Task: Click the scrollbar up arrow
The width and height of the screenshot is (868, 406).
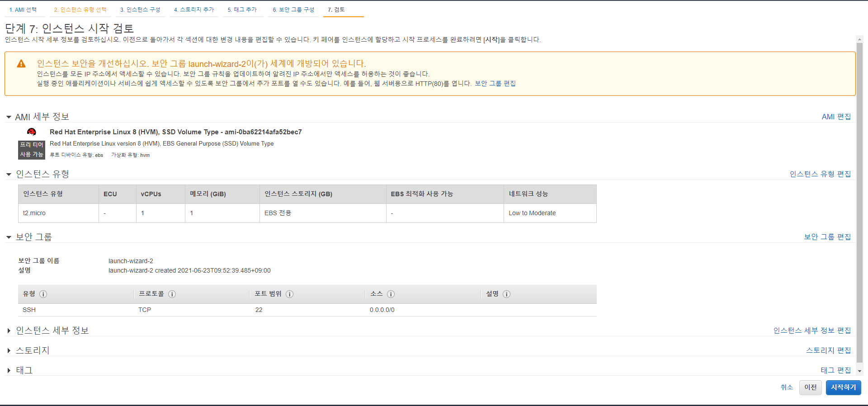Action: click(x=859, y=39)
